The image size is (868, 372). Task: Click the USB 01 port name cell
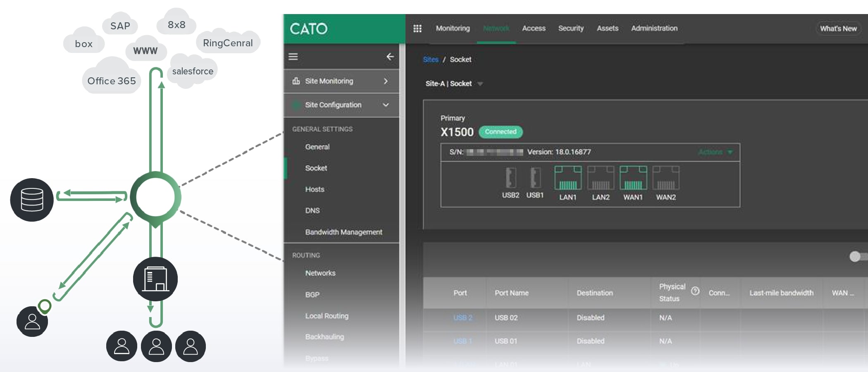(x=506, y=341)
